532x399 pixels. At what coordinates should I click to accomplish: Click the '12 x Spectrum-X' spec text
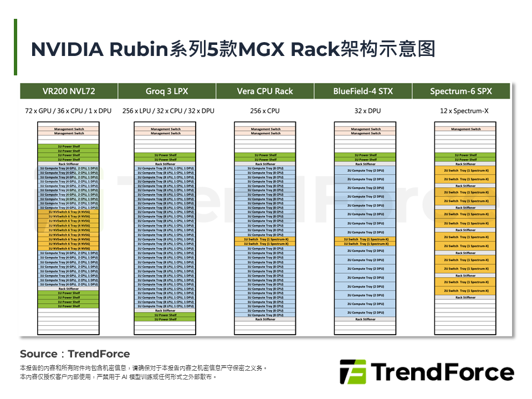coord(464,111)
